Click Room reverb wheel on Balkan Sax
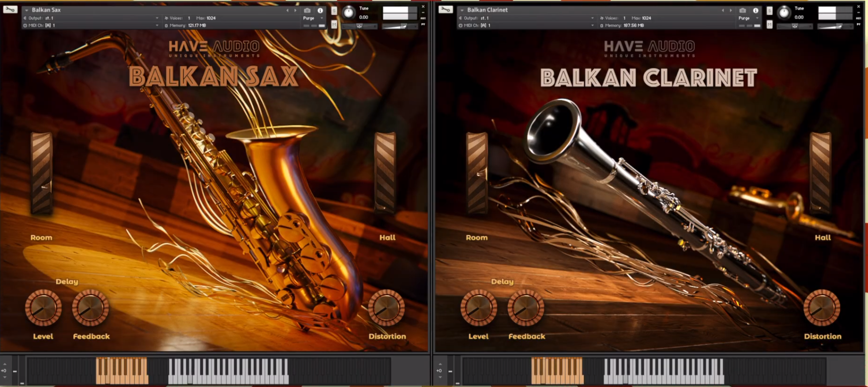Image resolution: width=868 pixels, height=387 pixels. pos(41,173)
